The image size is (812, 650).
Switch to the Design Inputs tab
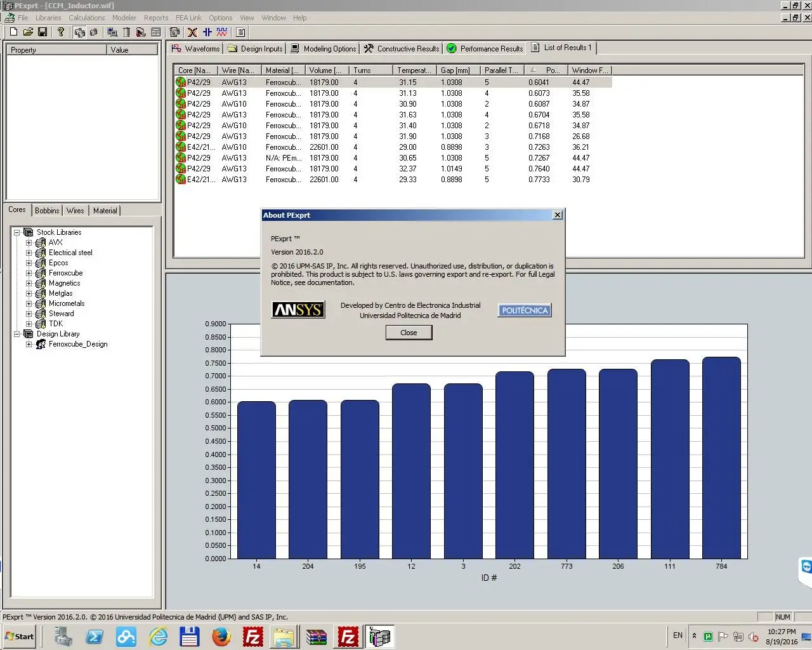(x=255, y=48)
